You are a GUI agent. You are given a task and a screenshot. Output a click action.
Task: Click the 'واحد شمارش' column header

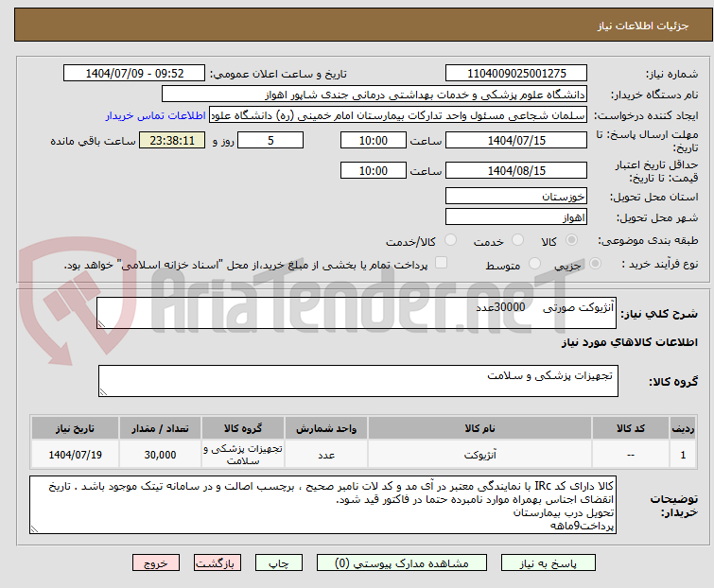pos(326,429)
